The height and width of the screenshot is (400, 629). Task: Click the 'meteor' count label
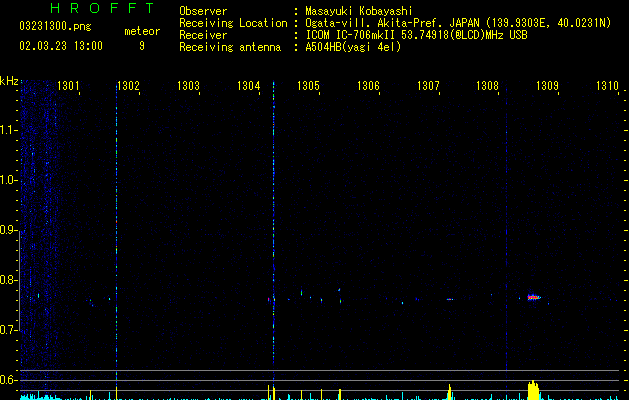142,31
